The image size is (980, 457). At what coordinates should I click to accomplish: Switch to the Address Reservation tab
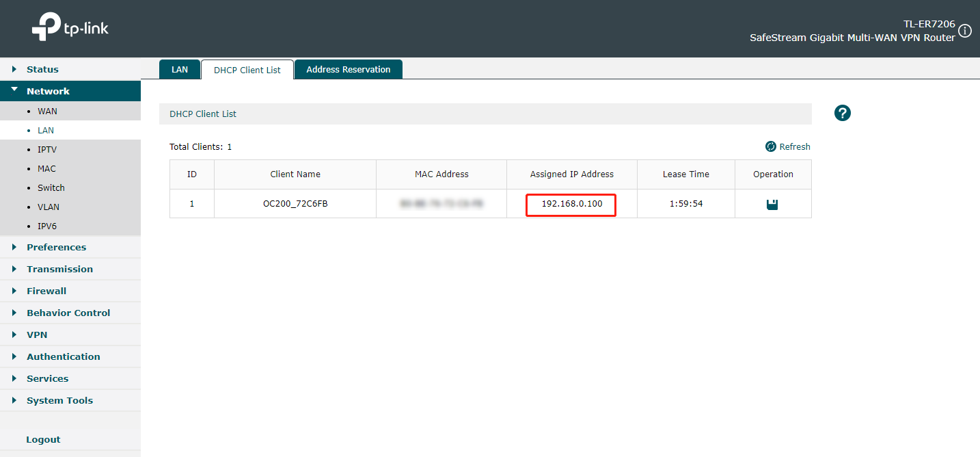(348, 69)
